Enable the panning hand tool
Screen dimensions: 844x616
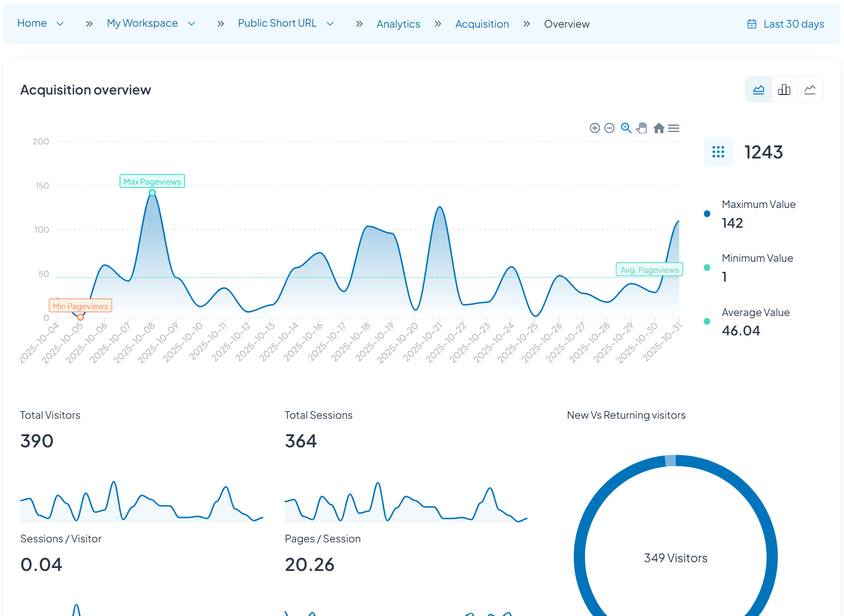click(642, 128)
